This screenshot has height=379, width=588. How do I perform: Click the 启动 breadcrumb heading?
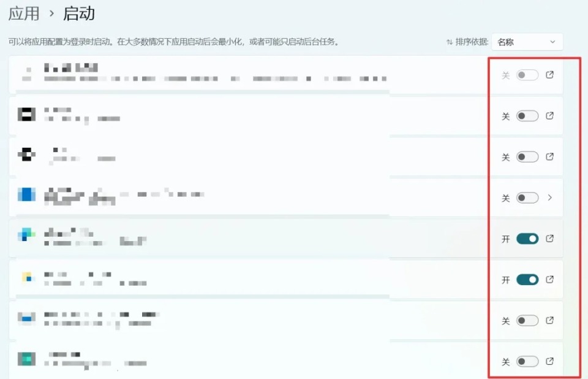click(78, 13)
